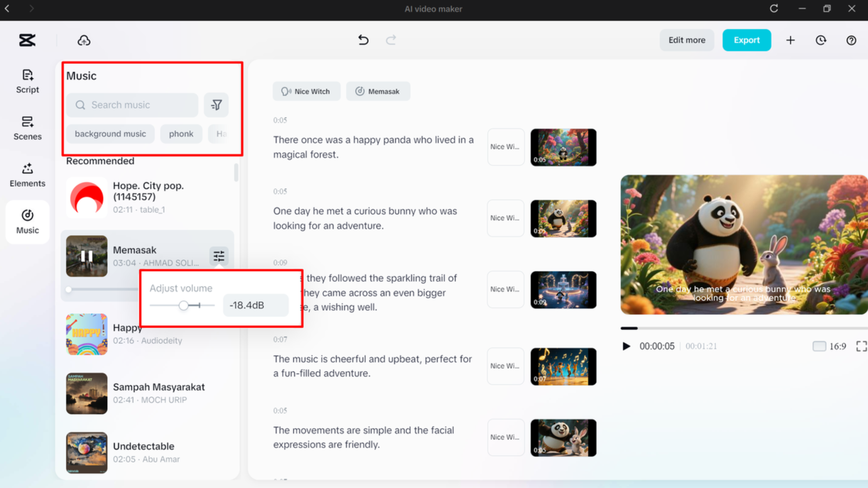Screen dimensions: 868x488
Task: Open the Nice Witch voice selector
Action: point(306,92)
